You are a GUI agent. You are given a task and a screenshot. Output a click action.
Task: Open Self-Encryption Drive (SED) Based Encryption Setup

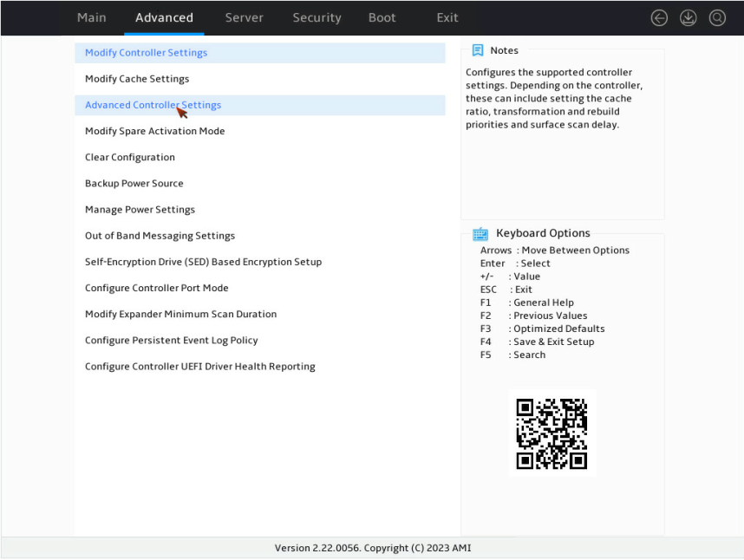coord(260,262)
